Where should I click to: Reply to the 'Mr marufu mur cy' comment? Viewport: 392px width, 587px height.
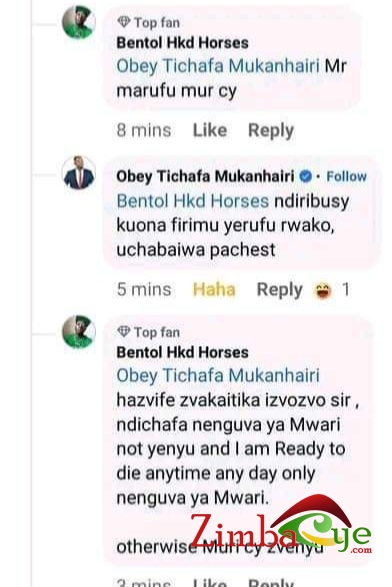coord(271,131)
